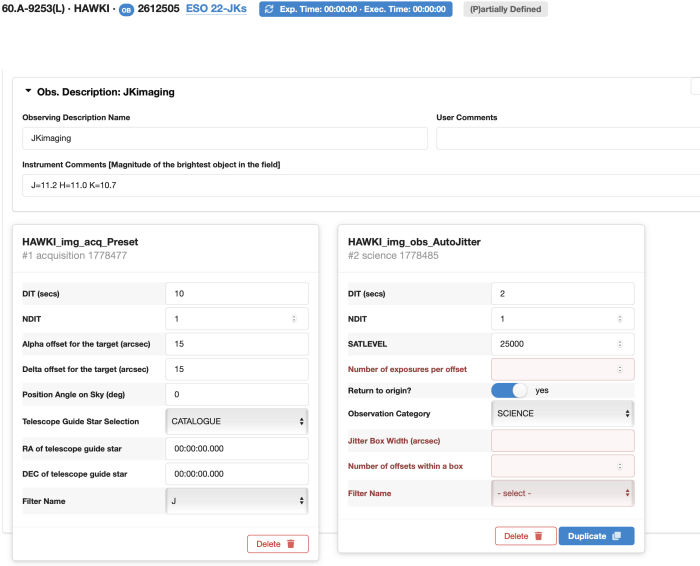The height and width of the screenshot is (566, 700).
Task: Click the duplicate icon in the Duplicate button
Action: point(616,536)
